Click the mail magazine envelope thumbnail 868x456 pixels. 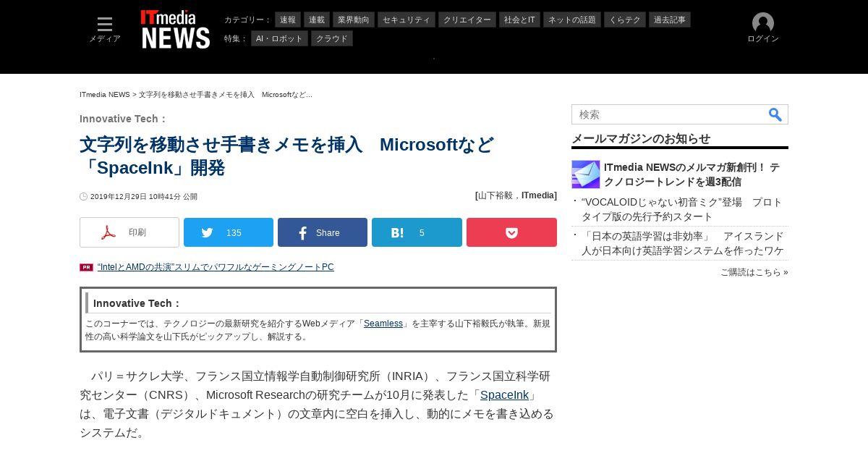[x=586, y=174]
